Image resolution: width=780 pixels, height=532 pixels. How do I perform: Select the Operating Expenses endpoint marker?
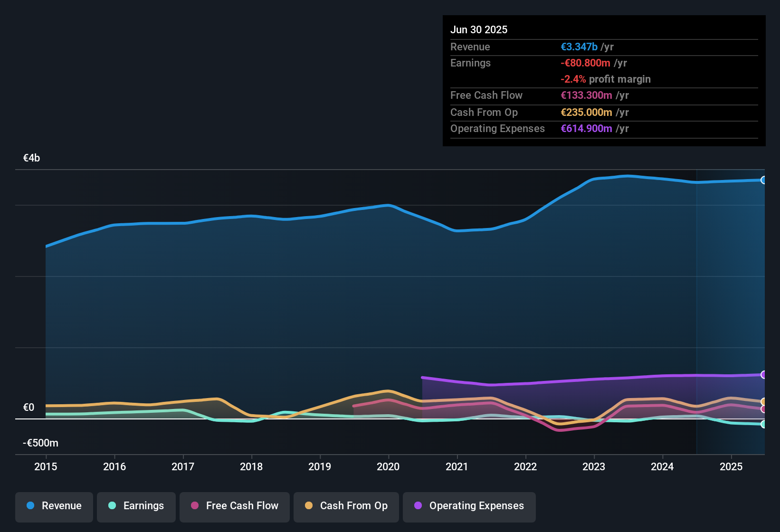click(763, 375)
